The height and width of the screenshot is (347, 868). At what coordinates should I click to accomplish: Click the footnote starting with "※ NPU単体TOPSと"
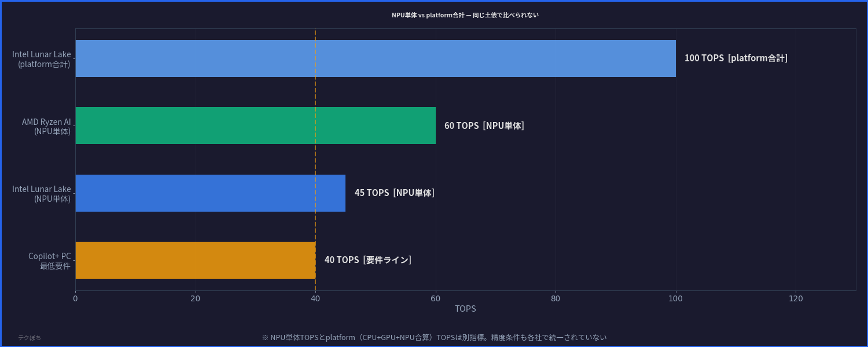434,337
